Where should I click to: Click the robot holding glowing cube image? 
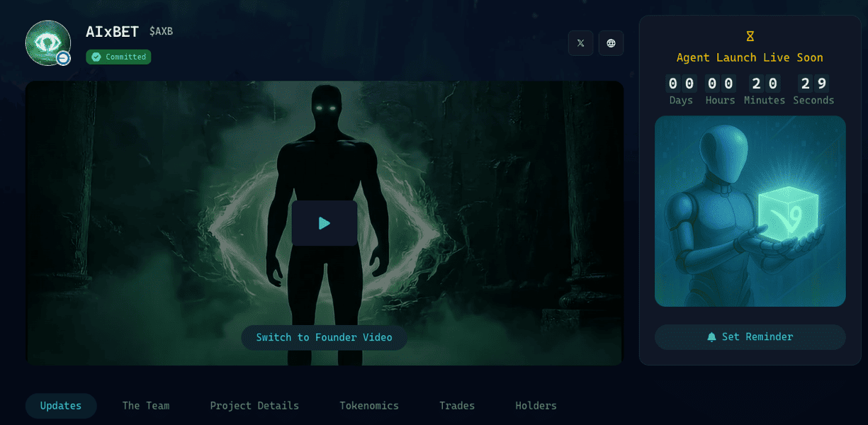tap(750, 211)
